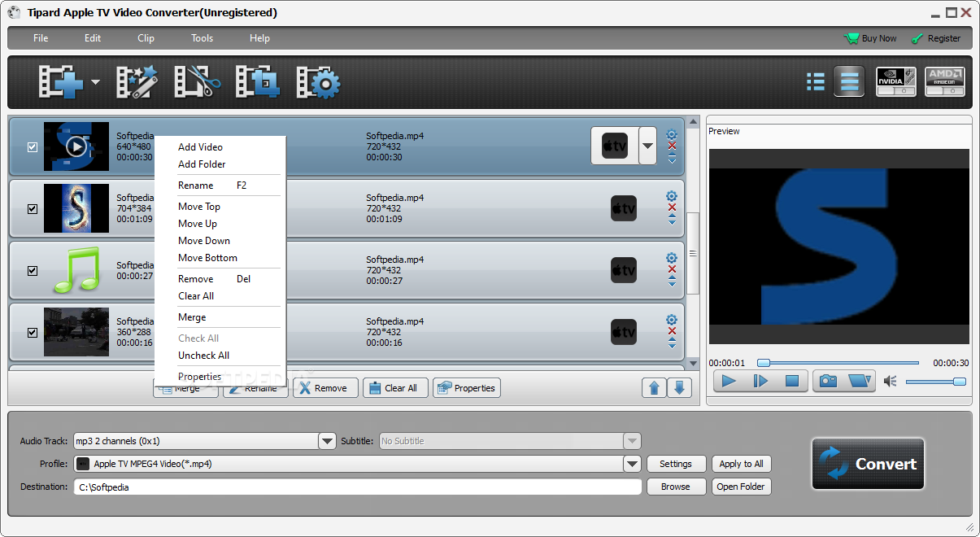Click red X remove on 00:00:16 row

coord(672,332)
